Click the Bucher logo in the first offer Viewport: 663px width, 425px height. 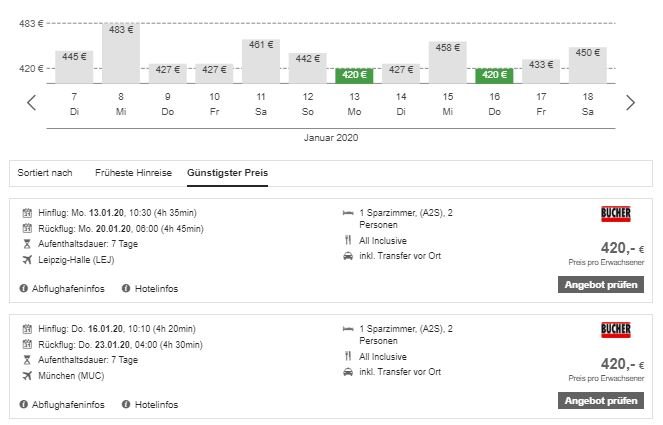coord(616,213)
